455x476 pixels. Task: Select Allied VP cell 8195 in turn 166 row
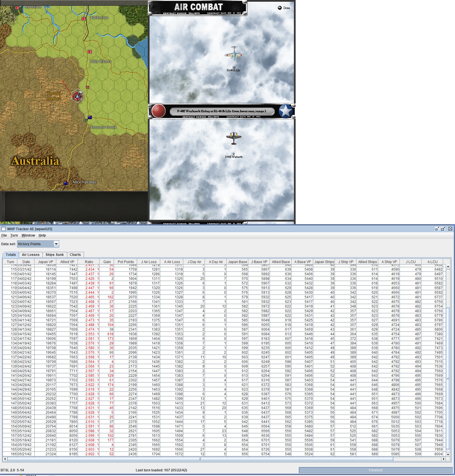[67, 454]
